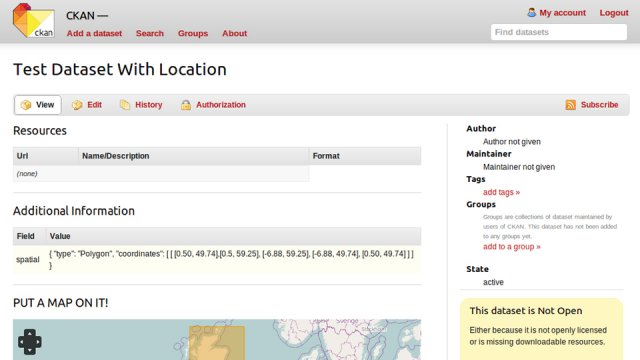This screenshot has width=640, height=360.
Task: Click the Additional Information heading
Action: pos(74,211)
